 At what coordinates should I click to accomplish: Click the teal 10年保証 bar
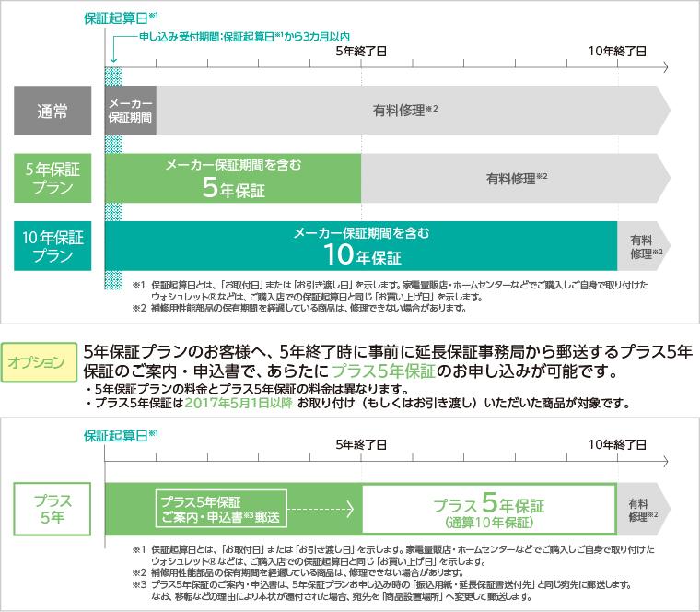361,246
